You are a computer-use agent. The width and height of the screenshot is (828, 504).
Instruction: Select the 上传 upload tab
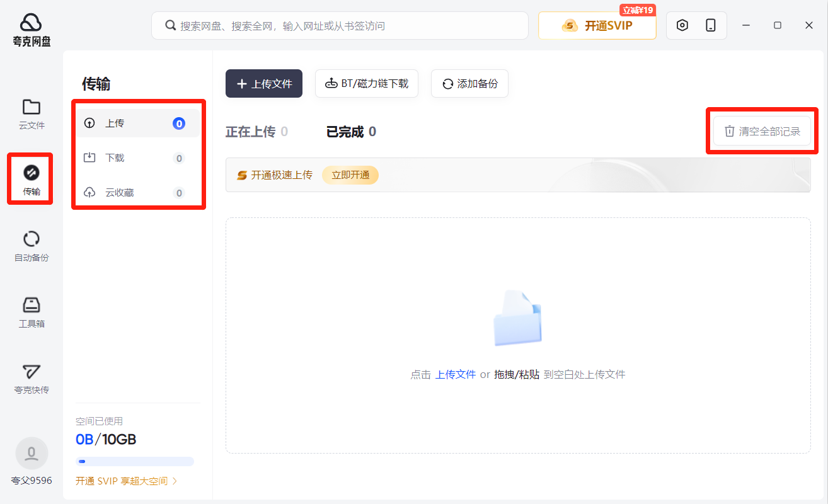click(137, 123)
